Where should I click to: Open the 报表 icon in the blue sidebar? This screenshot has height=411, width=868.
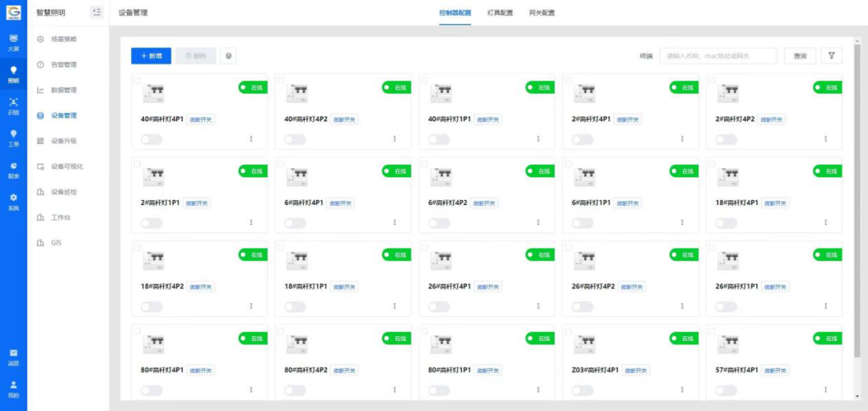click(x=13, y=169)
